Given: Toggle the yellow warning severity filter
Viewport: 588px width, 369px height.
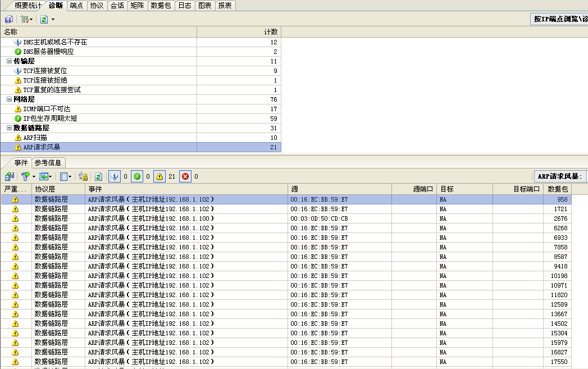Looking at the screenshot, I should 160,176.
